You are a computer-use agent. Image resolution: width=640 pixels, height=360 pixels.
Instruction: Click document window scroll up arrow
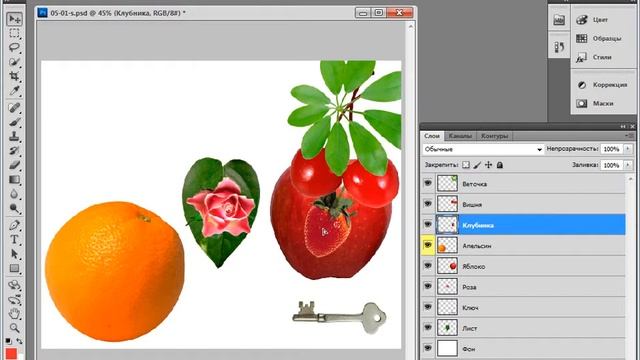pos(411,27)
